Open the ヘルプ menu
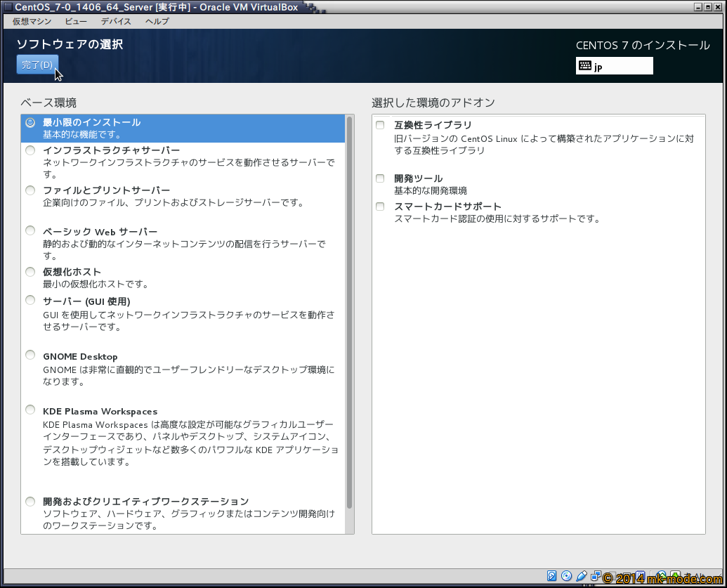The height and width of the screenshot is (588, 727). pyautogui.click(x=157, y=21)
